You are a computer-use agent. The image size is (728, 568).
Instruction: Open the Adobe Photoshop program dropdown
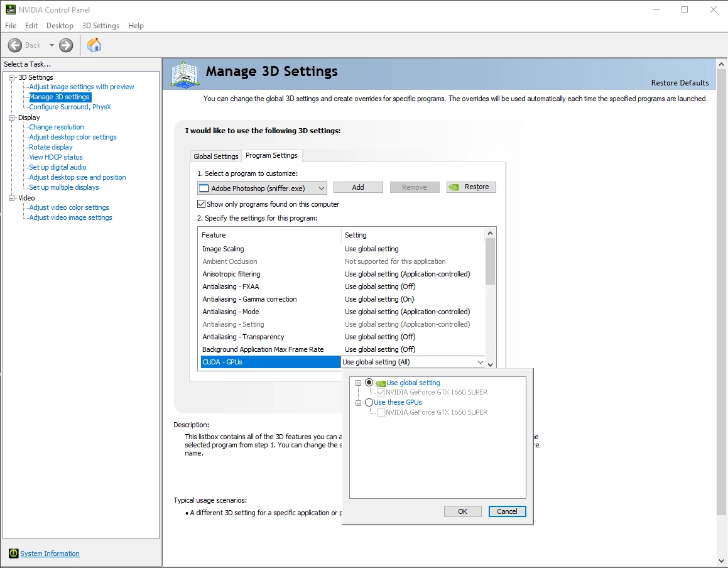(262, 188)
